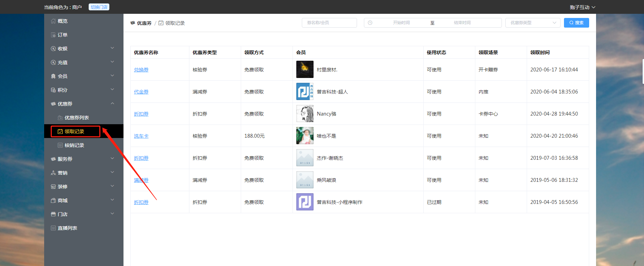Collapse the 优惠券 menu chevron
This screenshot has width=644, height=266.
(x=112, y=103)
